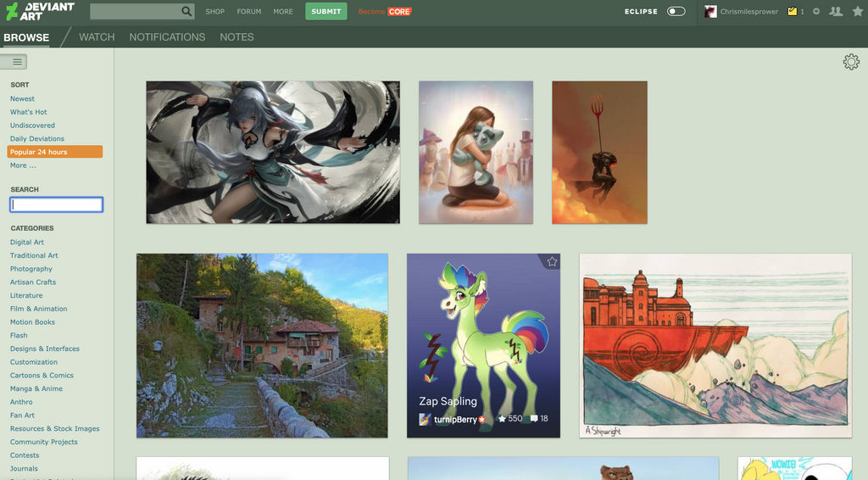The image size is (868, 480).
Task: Open the friends icon in header
Action: click(x=835, y=11)
